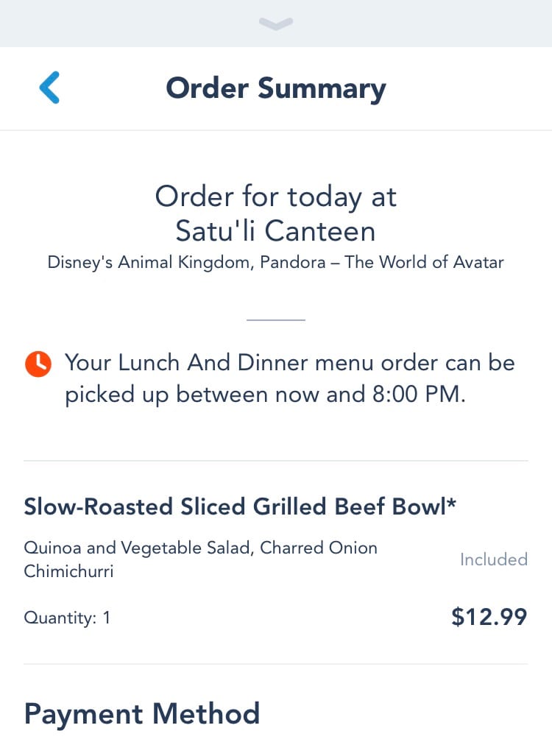The height and width of the screenshot is (756, 552).
Task: Select the Order Summary heading
Action: tap(276, 88)
